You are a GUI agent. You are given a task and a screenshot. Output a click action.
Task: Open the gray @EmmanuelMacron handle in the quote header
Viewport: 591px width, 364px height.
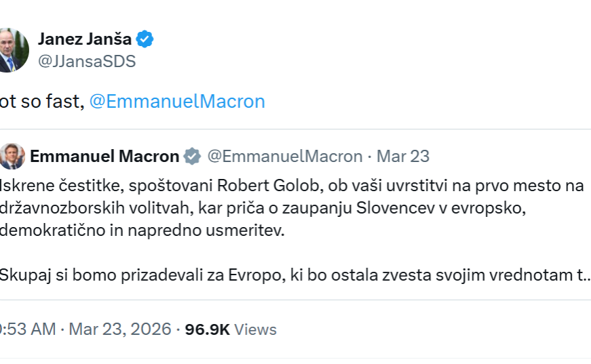(284, 157)
